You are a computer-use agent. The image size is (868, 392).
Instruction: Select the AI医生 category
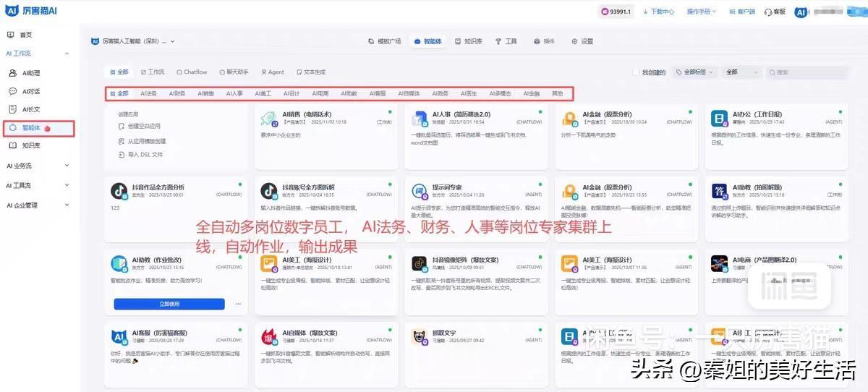(x=469, y=93)
